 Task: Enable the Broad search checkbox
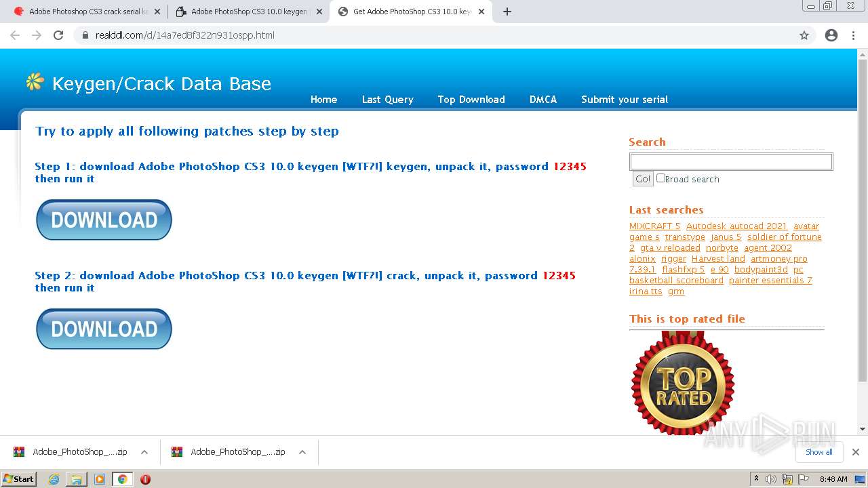pos(660,178)
